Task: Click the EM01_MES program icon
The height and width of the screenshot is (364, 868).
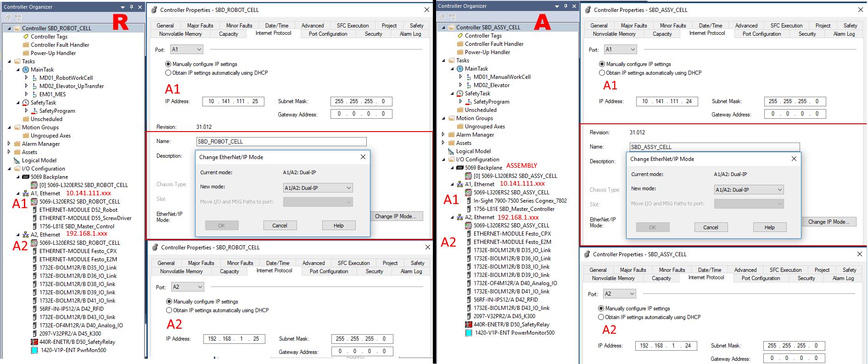Action: pyautogui.click(x=34, y=94)
